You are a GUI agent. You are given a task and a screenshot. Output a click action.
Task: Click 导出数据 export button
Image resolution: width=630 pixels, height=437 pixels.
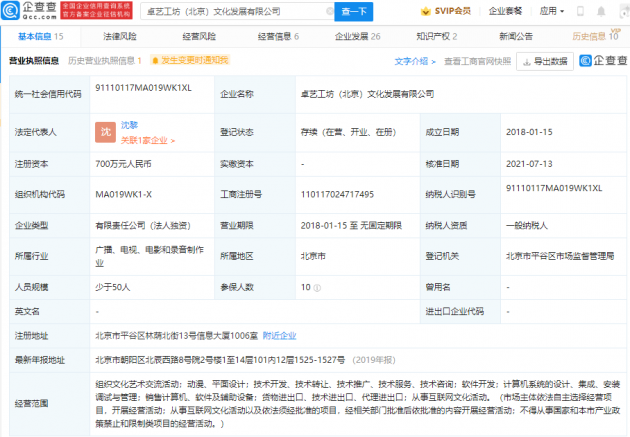point(545,61)
